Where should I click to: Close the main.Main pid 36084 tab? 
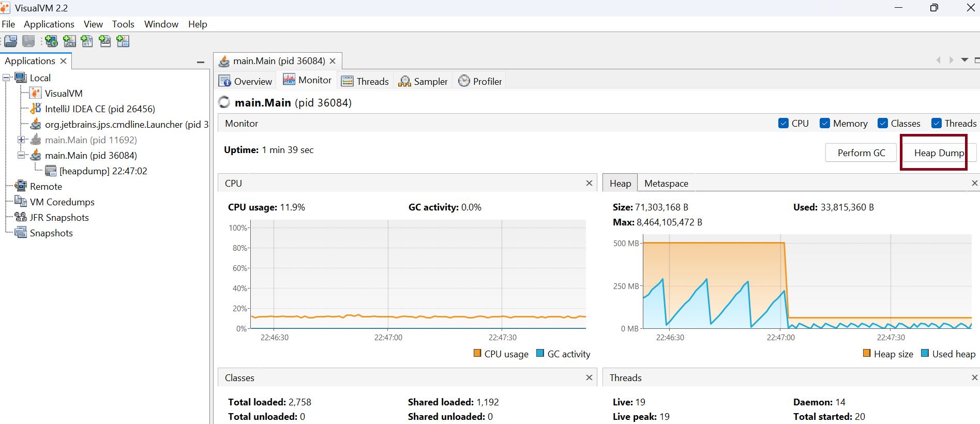[333, 61]
